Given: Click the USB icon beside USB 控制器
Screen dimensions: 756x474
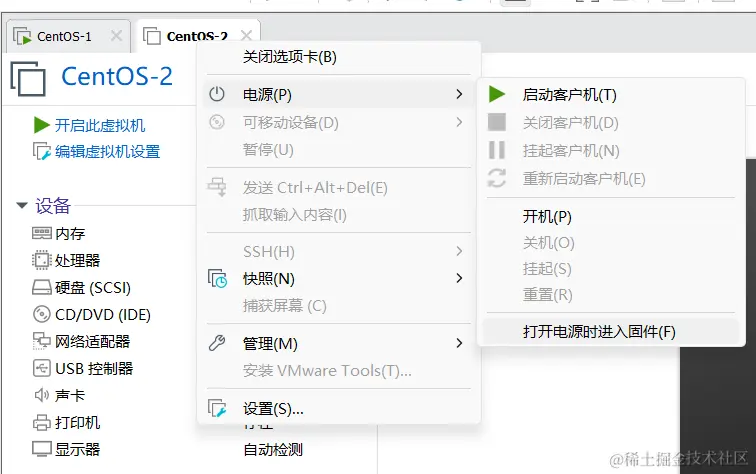Looking at the screenshot, I should [42, 368].
